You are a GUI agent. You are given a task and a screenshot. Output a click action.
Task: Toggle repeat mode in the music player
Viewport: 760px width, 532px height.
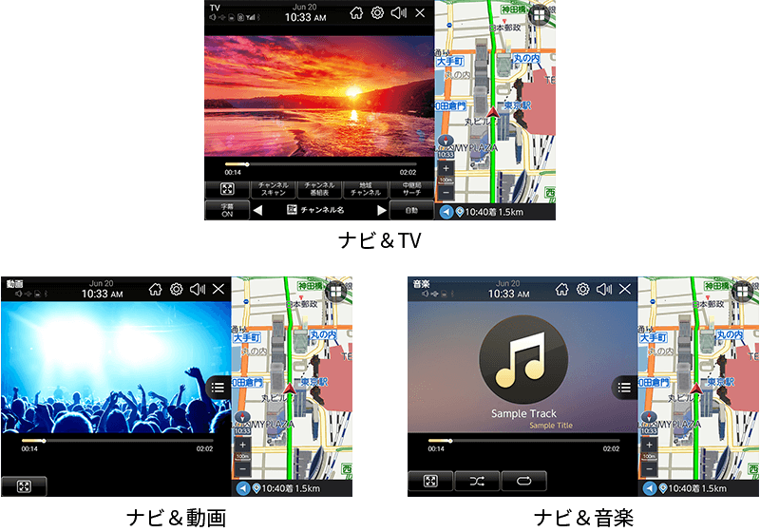(524, 482)
